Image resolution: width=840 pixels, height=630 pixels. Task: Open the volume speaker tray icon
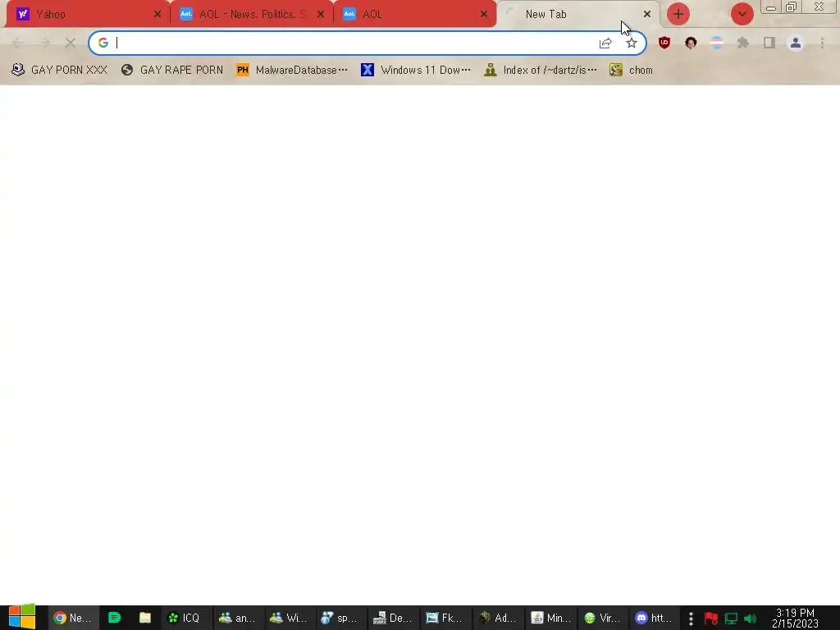point(750,619)
